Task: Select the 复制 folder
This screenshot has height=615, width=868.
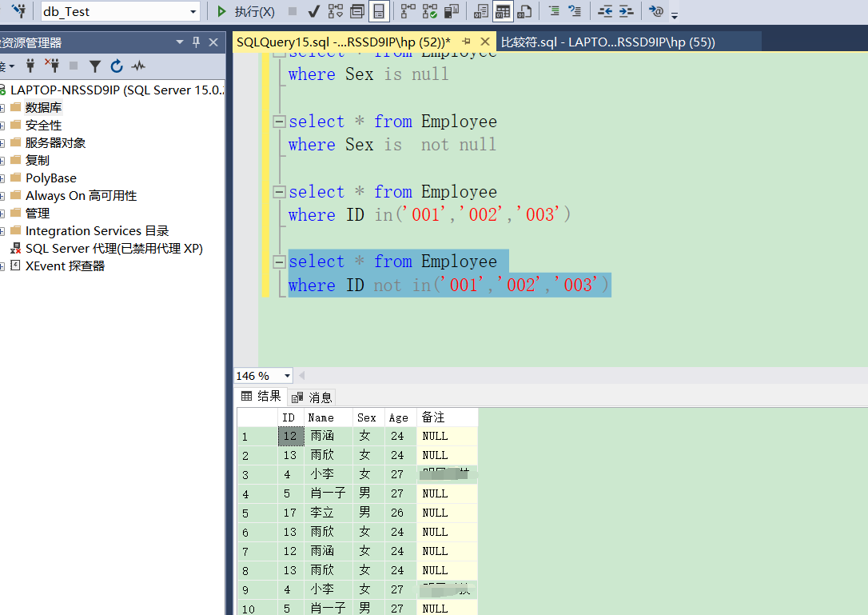Action: point(37,161)
